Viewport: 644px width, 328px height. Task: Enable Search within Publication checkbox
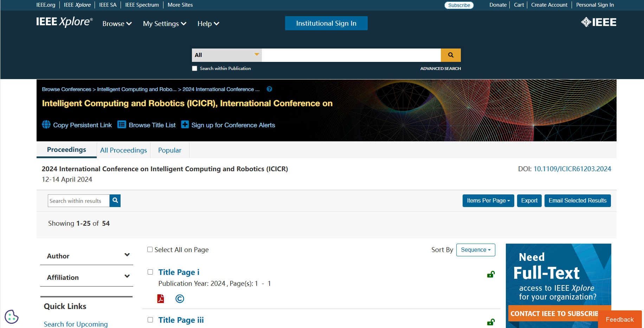[194, 69]
